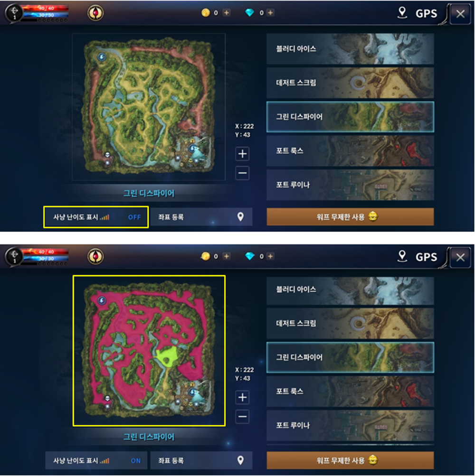Add diamonds with upper plus icon

tap(270, 13)
